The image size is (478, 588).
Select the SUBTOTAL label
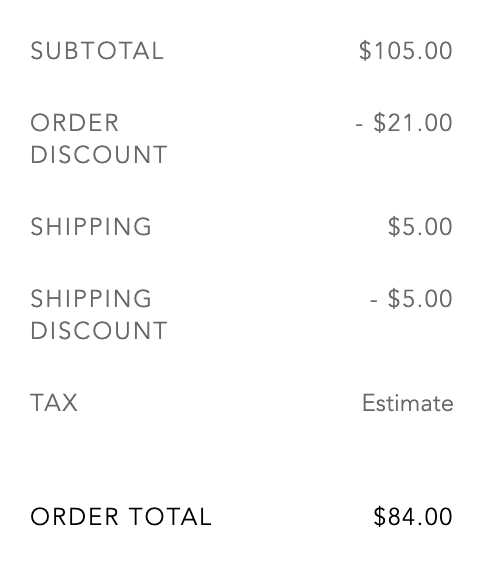click(97, 51)
